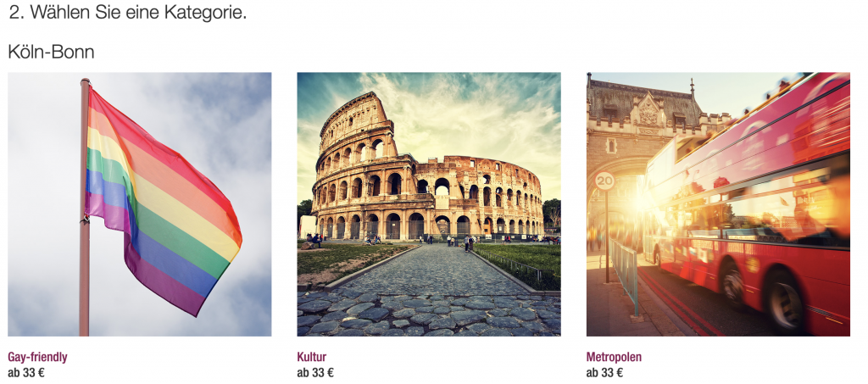
Task: Choose the red double-decker bus image
Action: click(718, 204)
